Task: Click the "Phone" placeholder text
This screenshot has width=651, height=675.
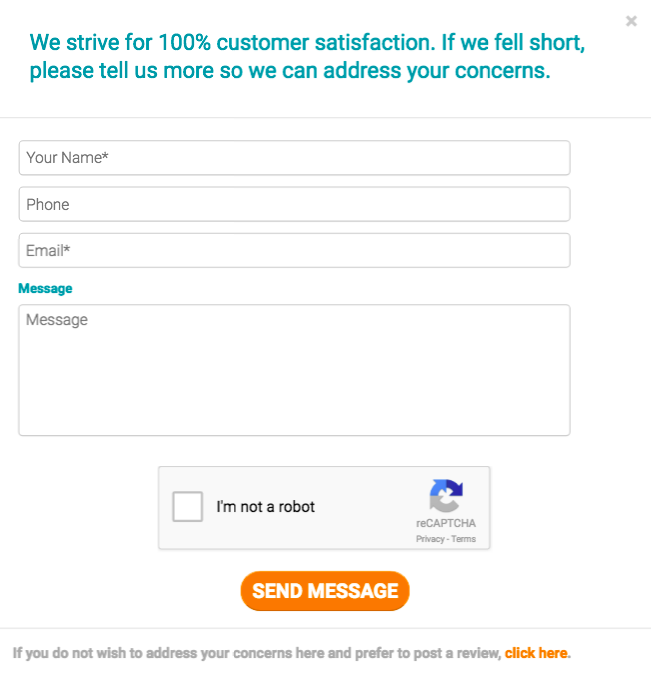Action: [x=48, y=204]
